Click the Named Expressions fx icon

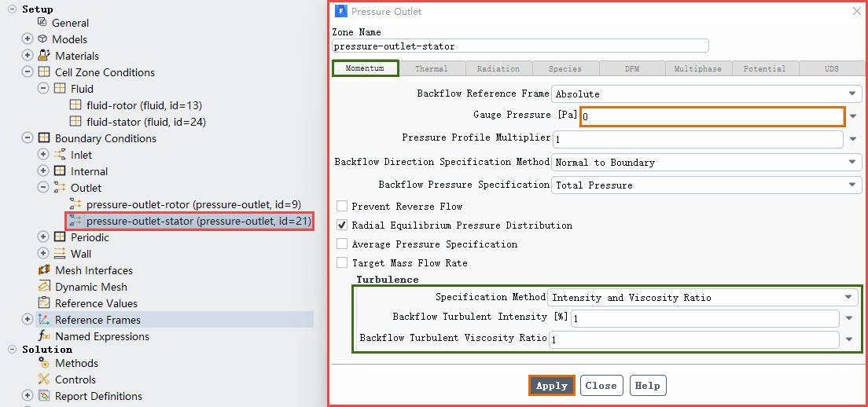pyautogui.click(x=44, y=336)
